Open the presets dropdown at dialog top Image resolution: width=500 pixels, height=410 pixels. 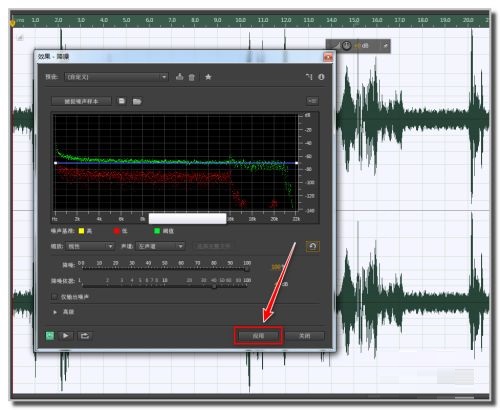116,77
